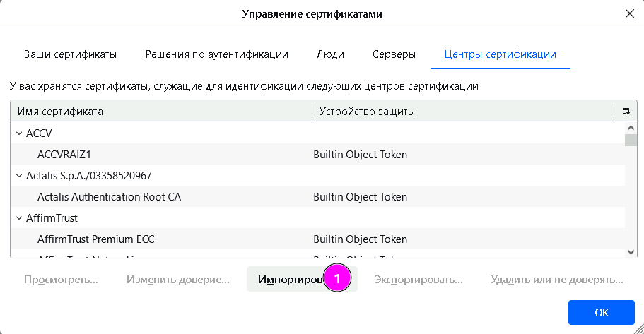Open the Серверы tab
The width and height of the screenshot is (644, 334).
click(394, 54)
